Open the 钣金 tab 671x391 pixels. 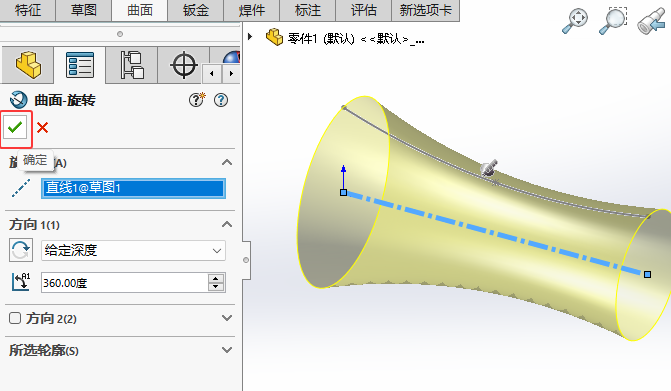coord(196,10)
